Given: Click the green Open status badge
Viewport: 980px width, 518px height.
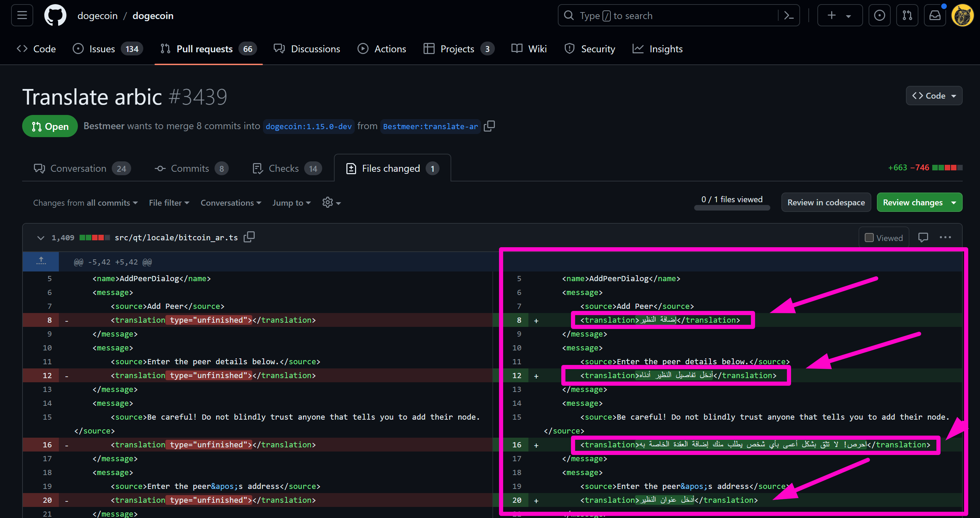Looking at the screenshot, I should tap(50, 126).
